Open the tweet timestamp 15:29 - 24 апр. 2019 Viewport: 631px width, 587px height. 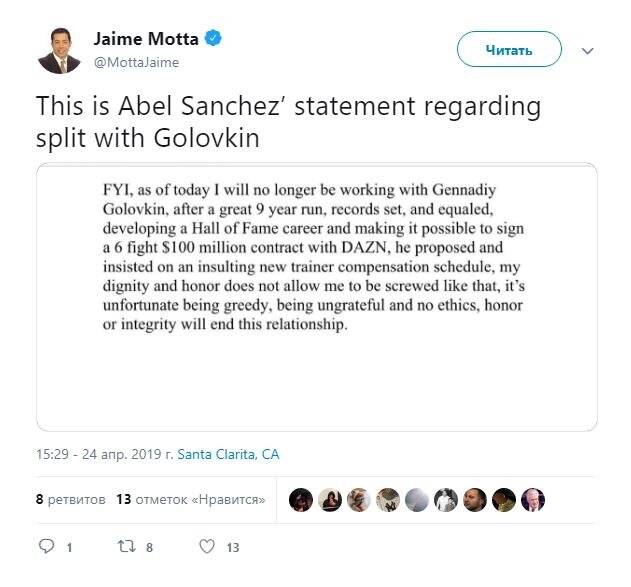[x=104, y=454]
